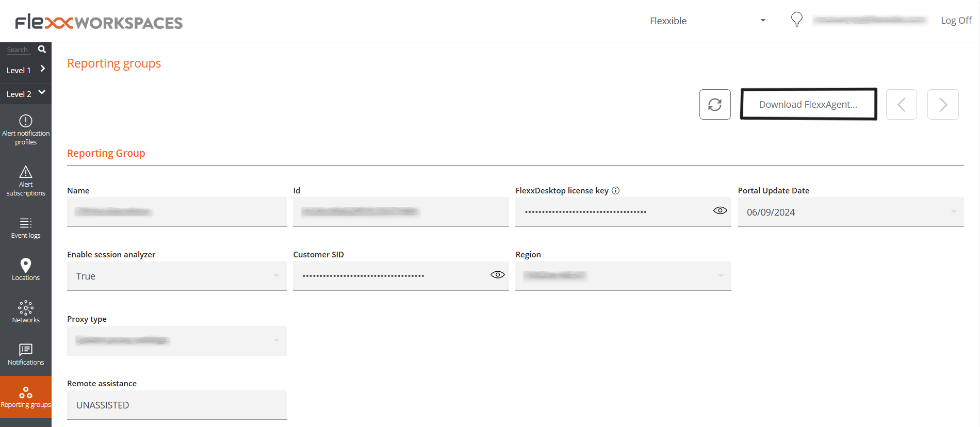Reveal Customer SID with eye icon

pyautogui.click(x=498, y=274)
